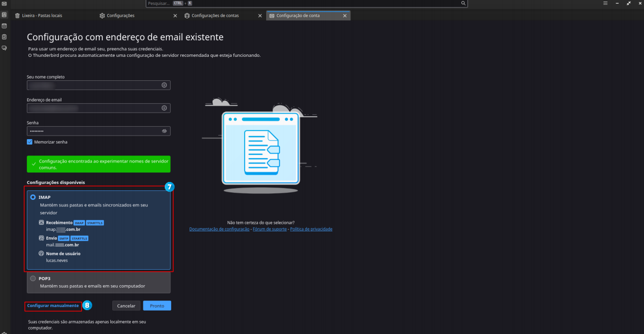644x334 pixels.
Task: Close the Configuração de conta tab
Action: click(344, 15)
